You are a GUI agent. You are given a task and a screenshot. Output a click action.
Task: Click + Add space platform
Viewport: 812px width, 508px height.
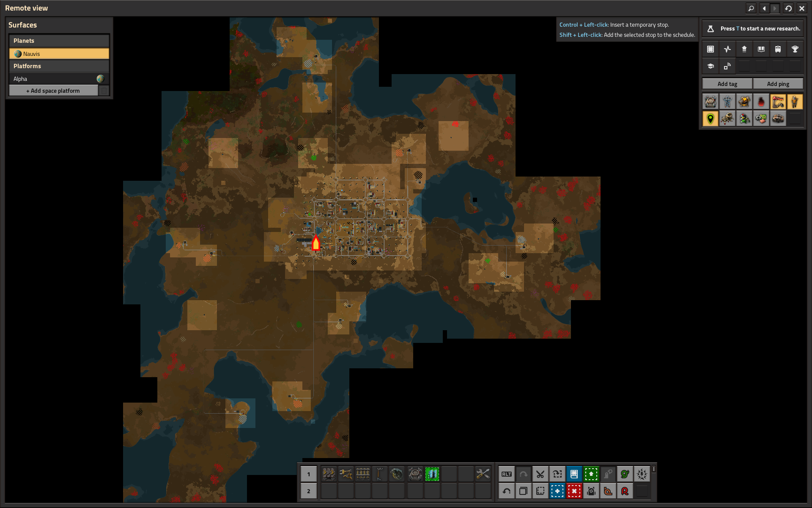coord(53,91)
